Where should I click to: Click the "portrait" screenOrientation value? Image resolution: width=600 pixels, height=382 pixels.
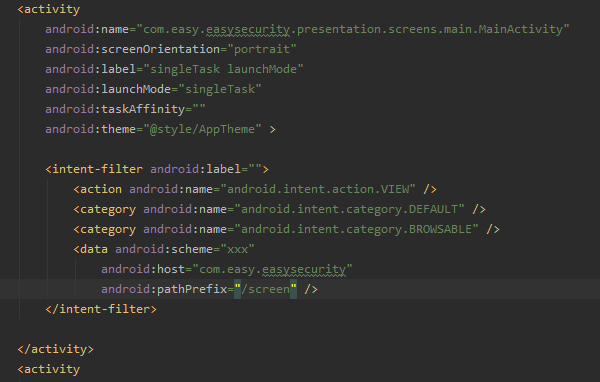click(262, 49)
